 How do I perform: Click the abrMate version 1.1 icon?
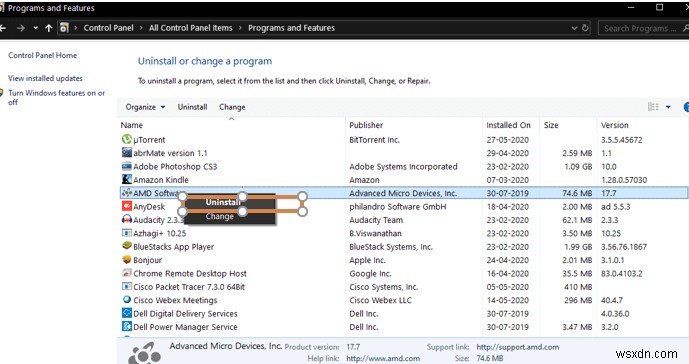127,153
